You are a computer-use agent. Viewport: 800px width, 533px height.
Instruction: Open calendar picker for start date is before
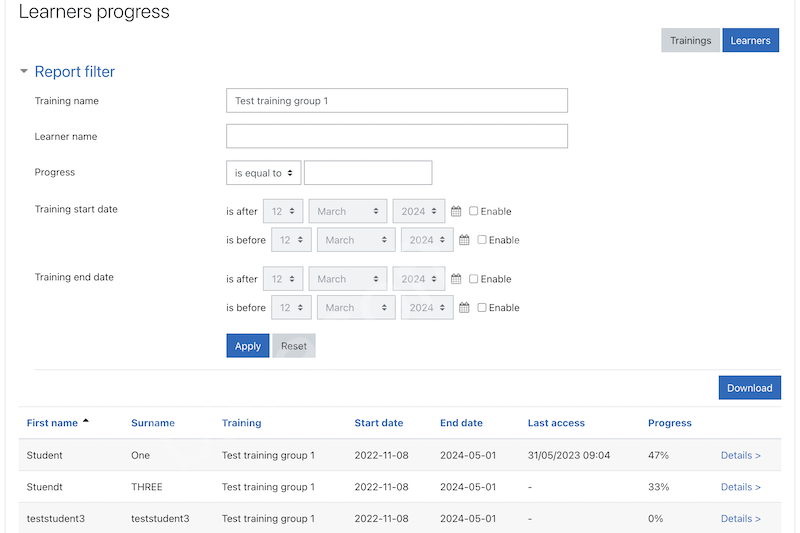point(464,240)
